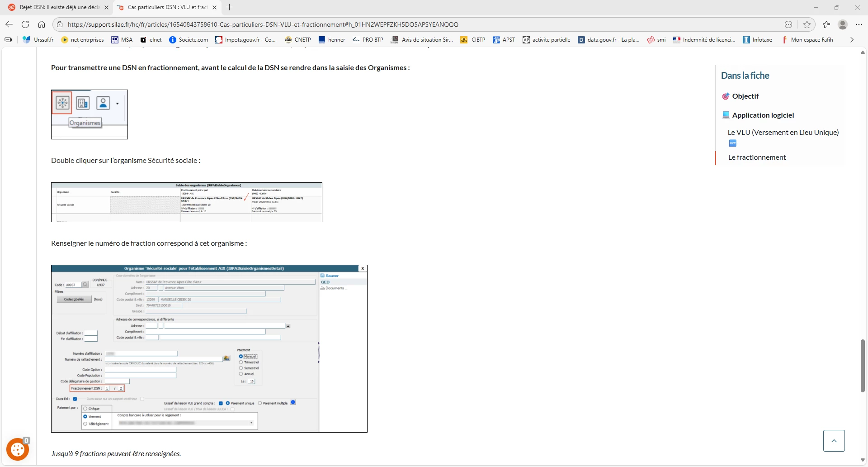Screen dimensions: 868x467
Task: Click the 'Dans la fiche' heading
Action: [745, 76]
